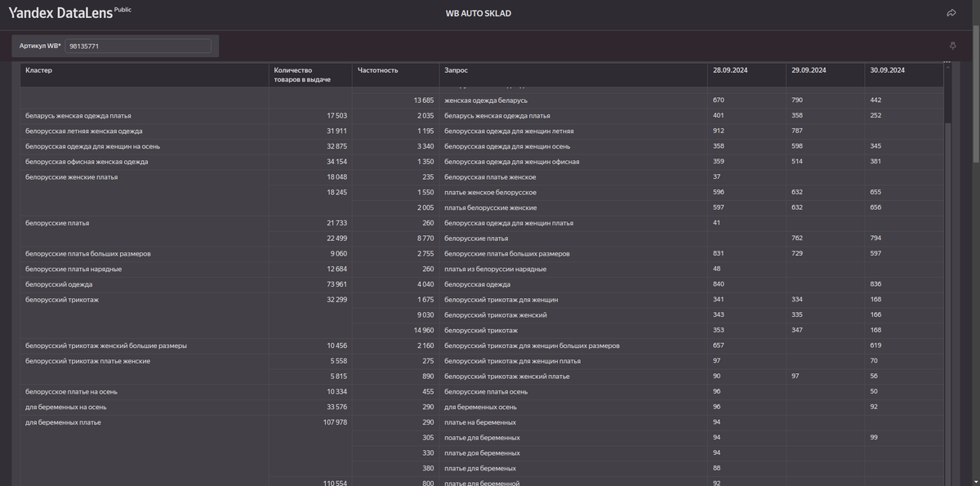
Task: Click position value 514
Action: 797,162
